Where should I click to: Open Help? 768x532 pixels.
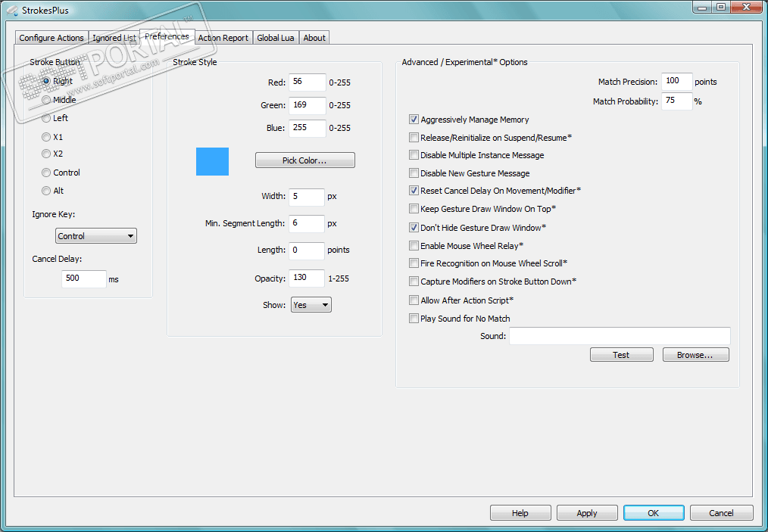(x=520, y=513)
